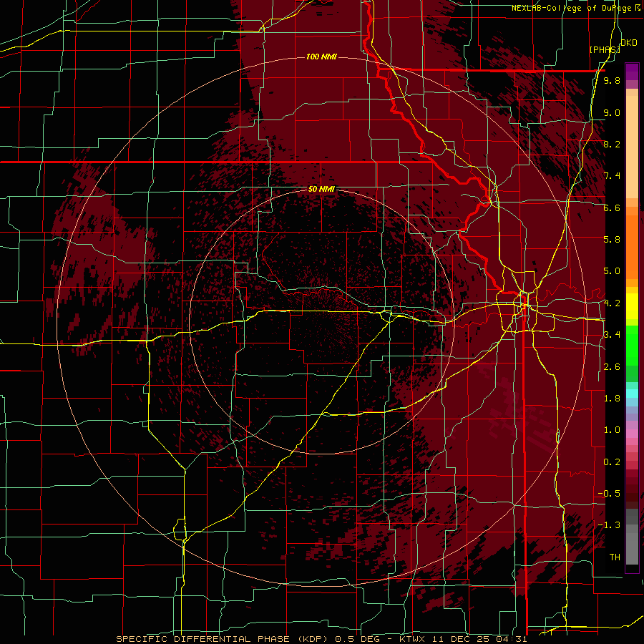Click the 50 NMI range ring label
Viewport: 644px width, 644px height.
321,189
